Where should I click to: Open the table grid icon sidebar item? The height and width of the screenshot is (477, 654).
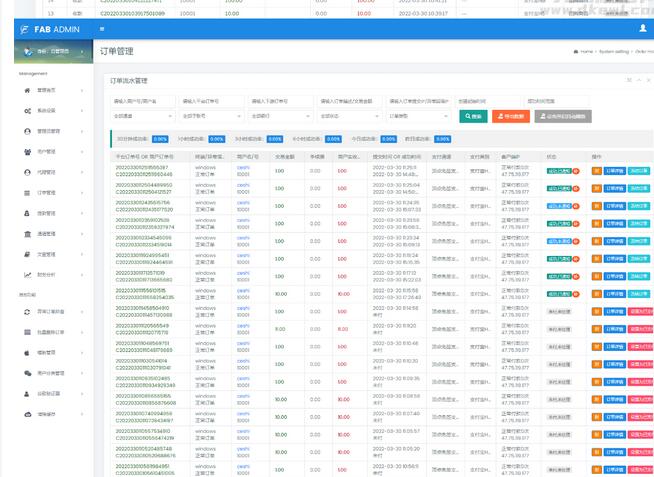point(27,332)
